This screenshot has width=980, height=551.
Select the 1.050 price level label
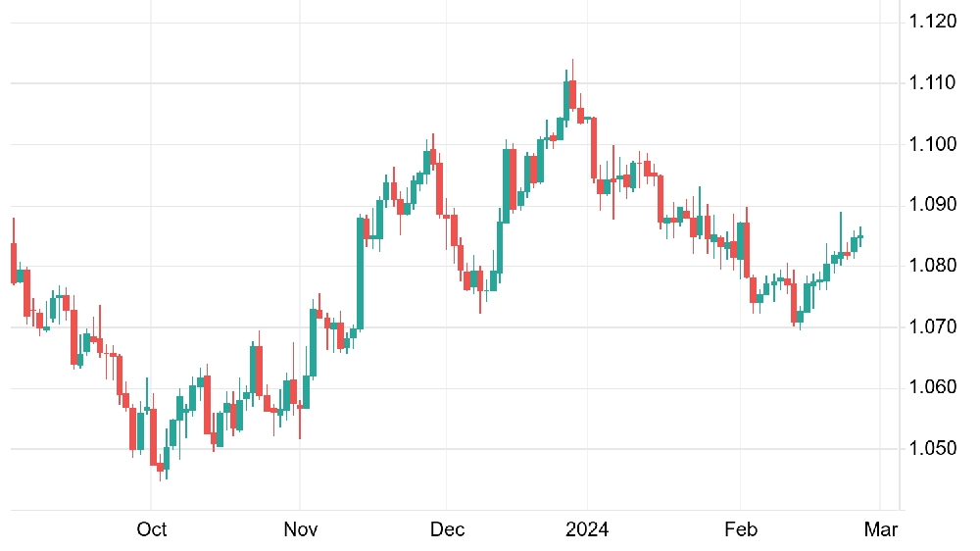tap(933, 448)
